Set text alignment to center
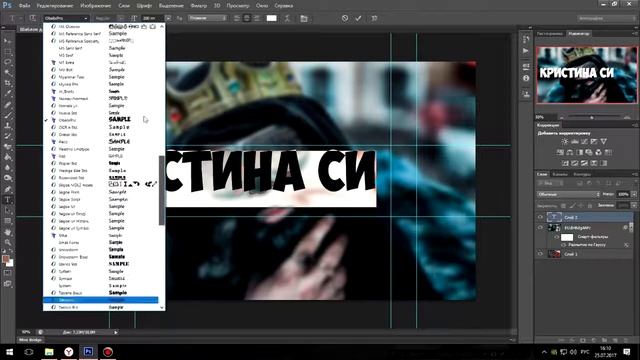This screenshot has height=360, width=640. click(247, 18)
